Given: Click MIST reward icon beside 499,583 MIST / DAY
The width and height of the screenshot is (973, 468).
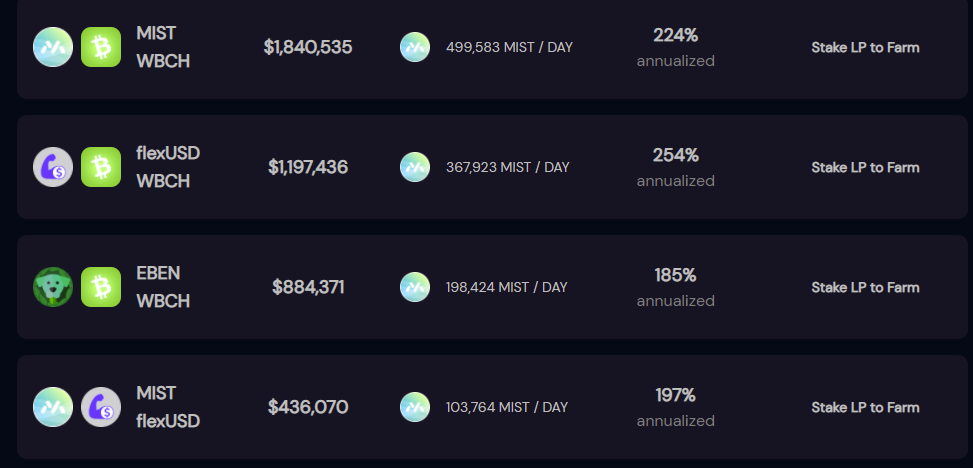Looking at the screenshot, I should pos(415,47).
